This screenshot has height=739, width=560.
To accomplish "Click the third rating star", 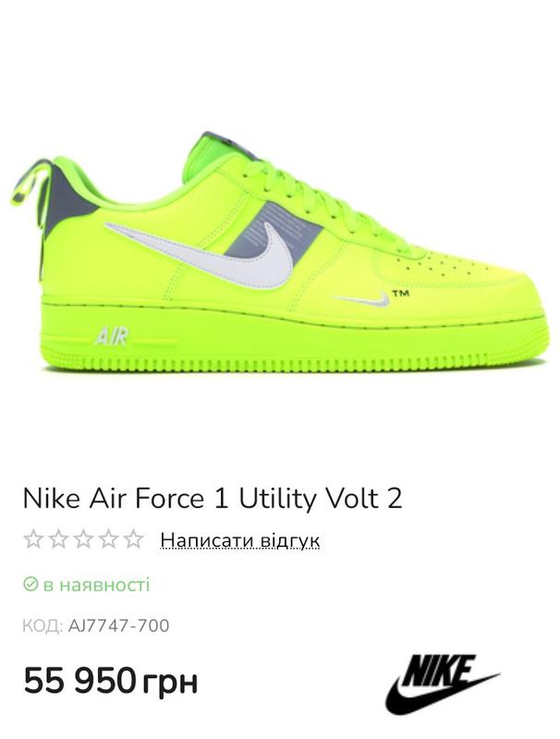I will coord(83,539).
